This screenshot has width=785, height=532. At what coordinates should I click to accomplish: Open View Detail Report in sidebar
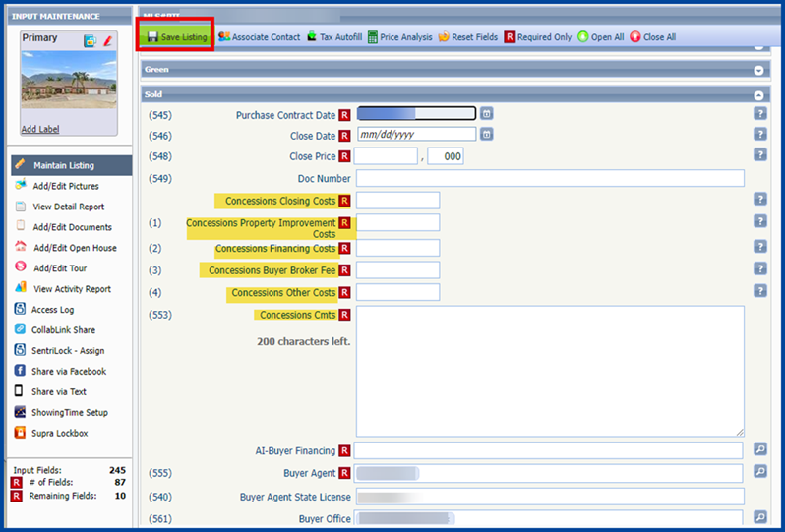(x=68, y=207)
